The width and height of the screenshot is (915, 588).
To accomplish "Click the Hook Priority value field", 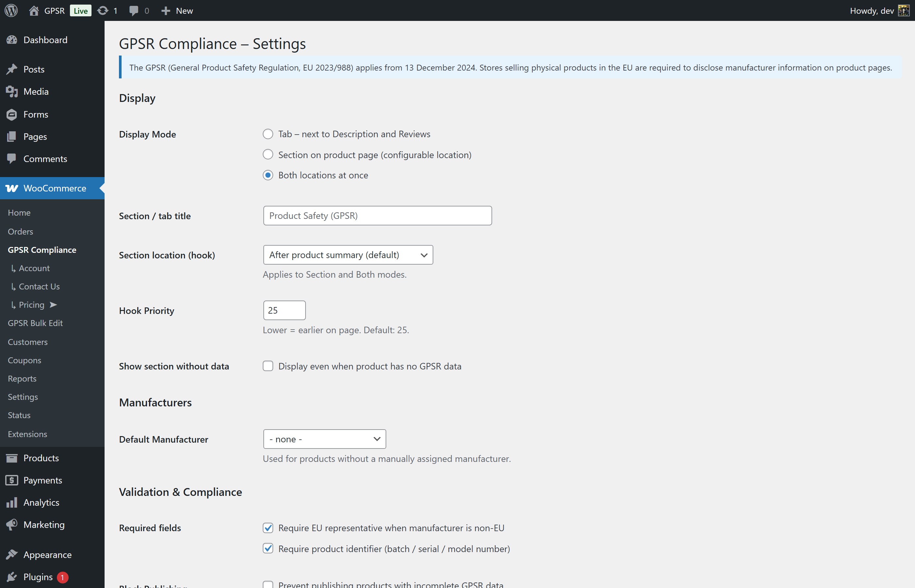I will [284, 310].
